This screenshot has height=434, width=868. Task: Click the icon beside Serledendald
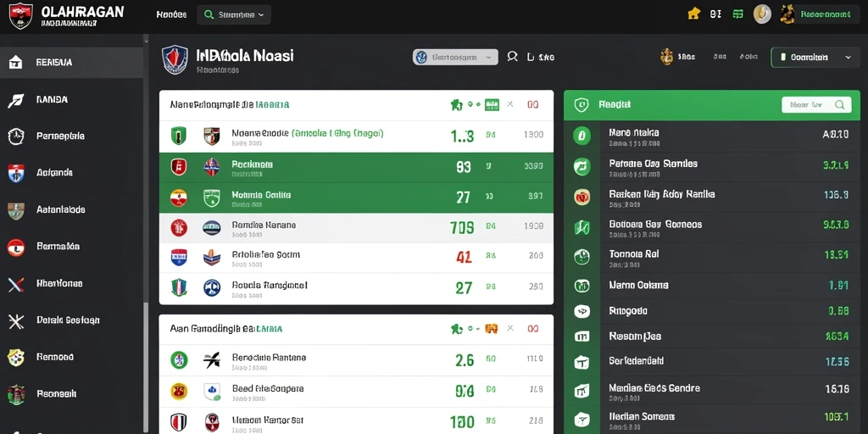pos(581,363)
